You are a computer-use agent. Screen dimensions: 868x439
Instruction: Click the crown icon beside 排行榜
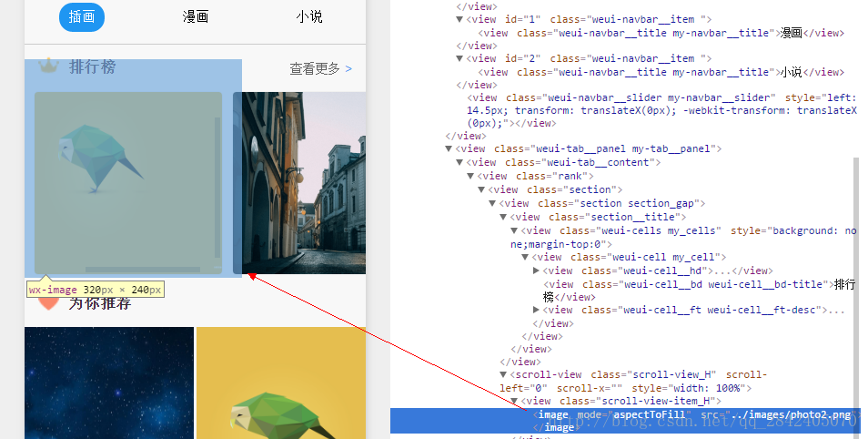(48, 66)
